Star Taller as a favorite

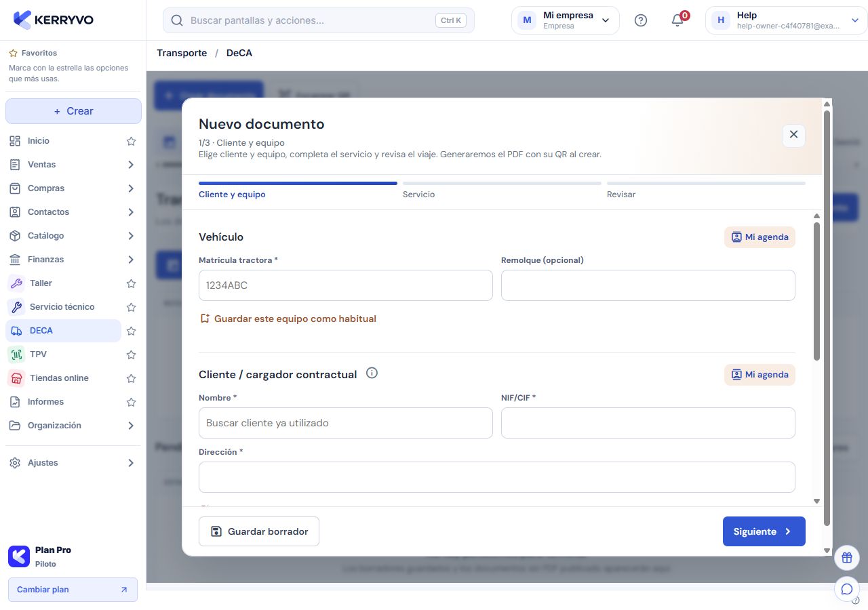[132, 283]
